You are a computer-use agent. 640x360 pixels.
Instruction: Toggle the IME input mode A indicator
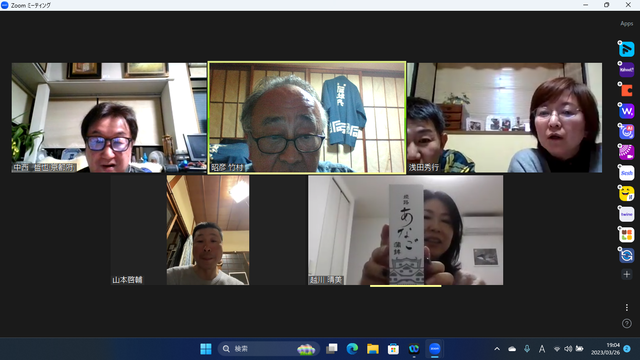(542, 349)
